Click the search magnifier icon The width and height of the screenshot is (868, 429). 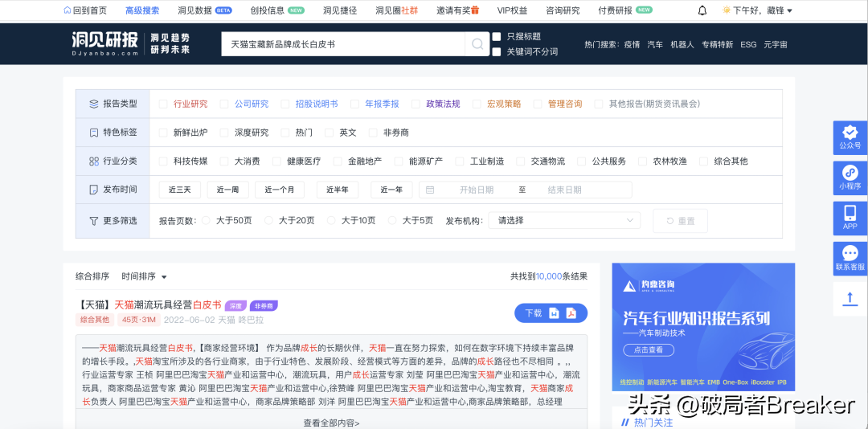click(477, 44)
